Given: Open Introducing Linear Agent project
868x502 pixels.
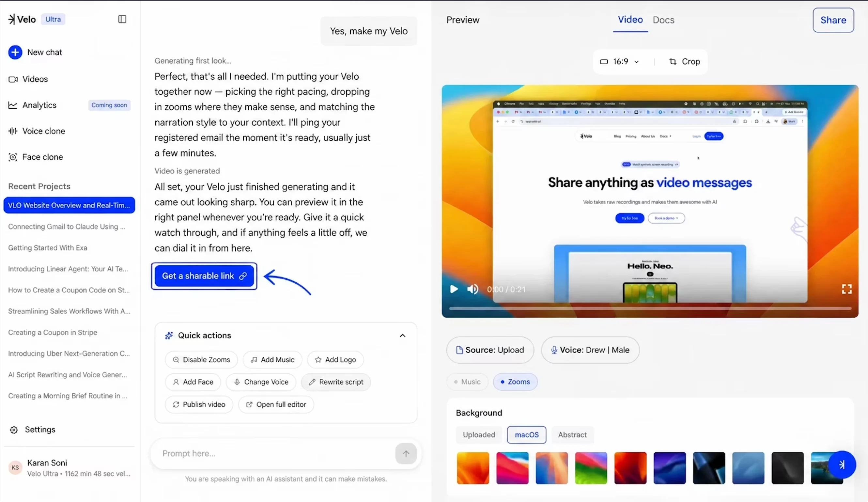Looking at the screenshot, I should point(68,269).
